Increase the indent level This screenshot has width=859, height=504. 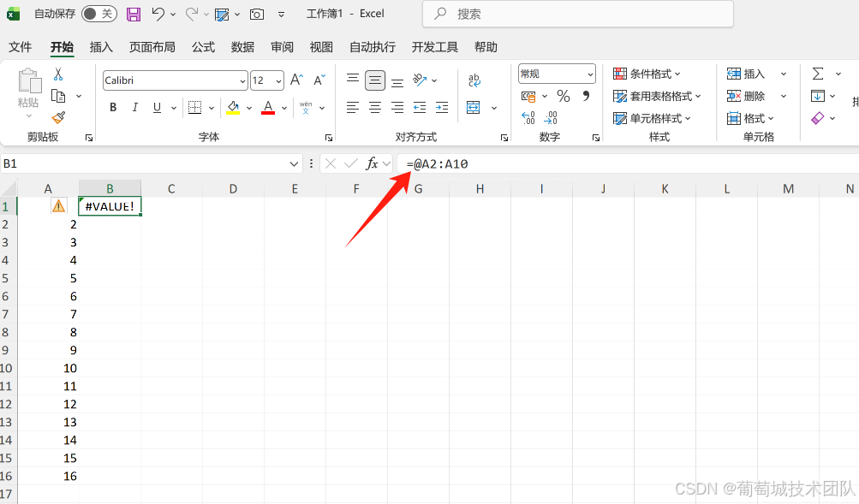(x=442, y=107)
